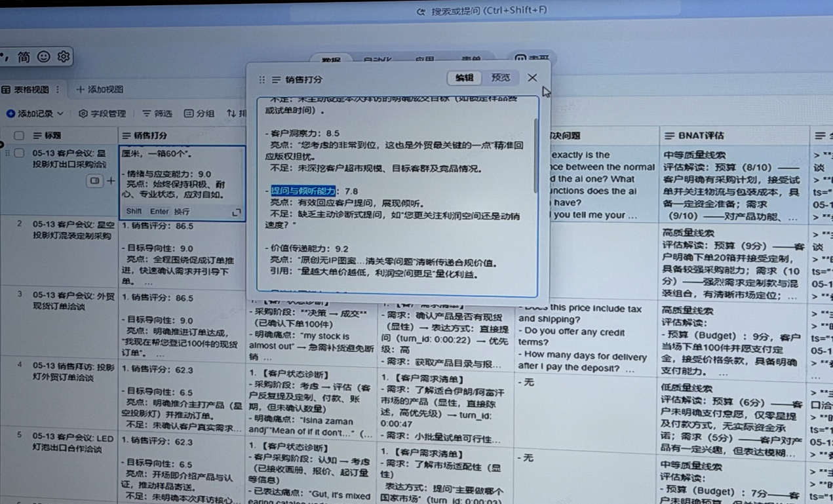Click the 添加视图 plus button

point(100,89)
